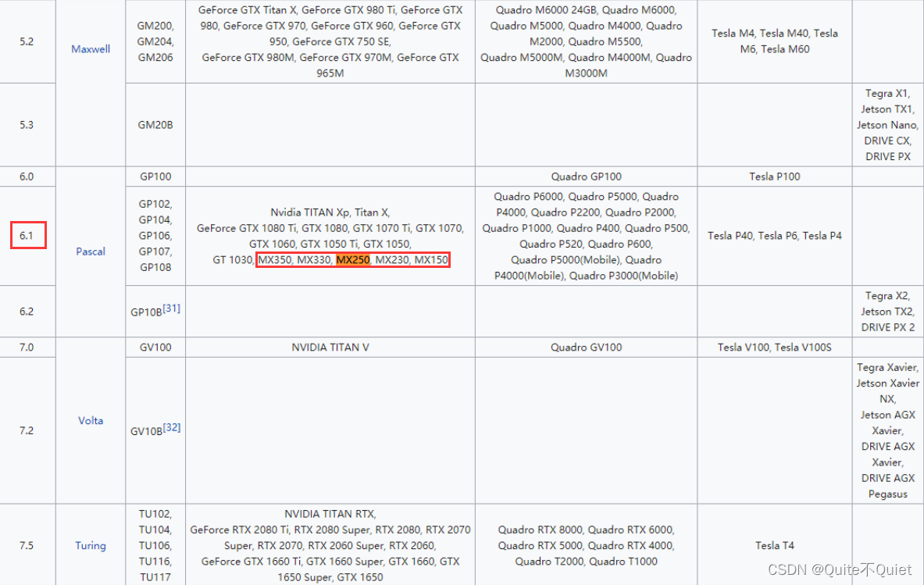
Task: Click the TU102 to TU117 chip cell
Action: (x=155, y=545)
